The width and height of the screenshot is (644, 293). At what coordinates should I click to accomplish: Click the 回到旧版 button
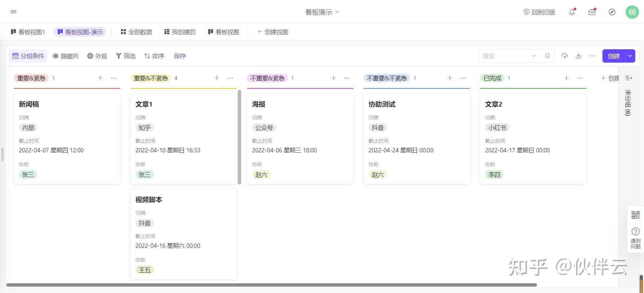tap(539, 12)
